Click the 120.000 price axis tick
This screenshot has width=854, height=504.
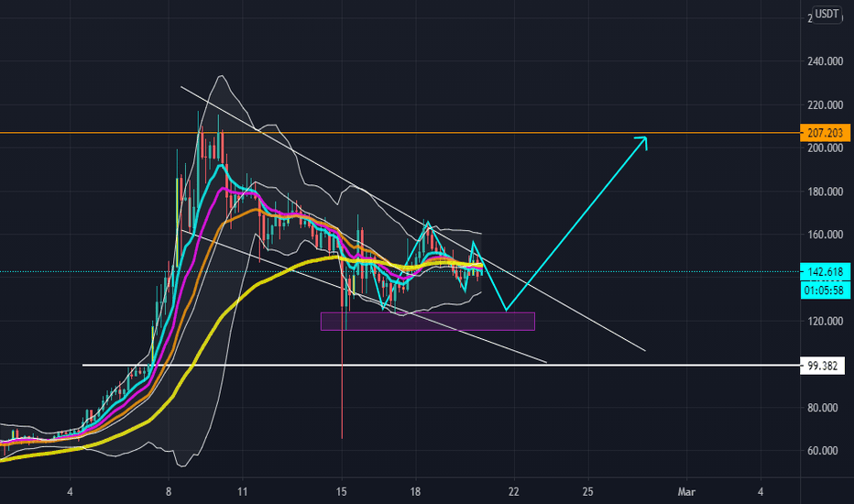825,322
